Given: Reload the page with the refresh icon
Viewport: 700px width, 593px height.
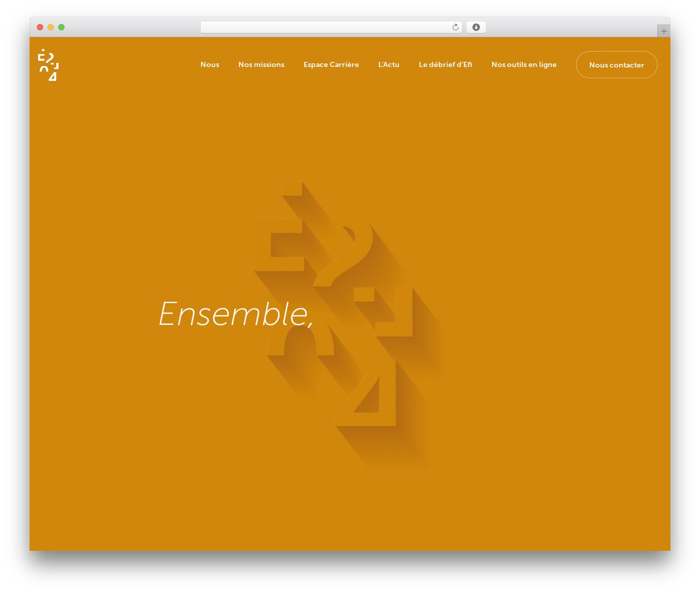Looking at the screenshot, I should (455, 27).
